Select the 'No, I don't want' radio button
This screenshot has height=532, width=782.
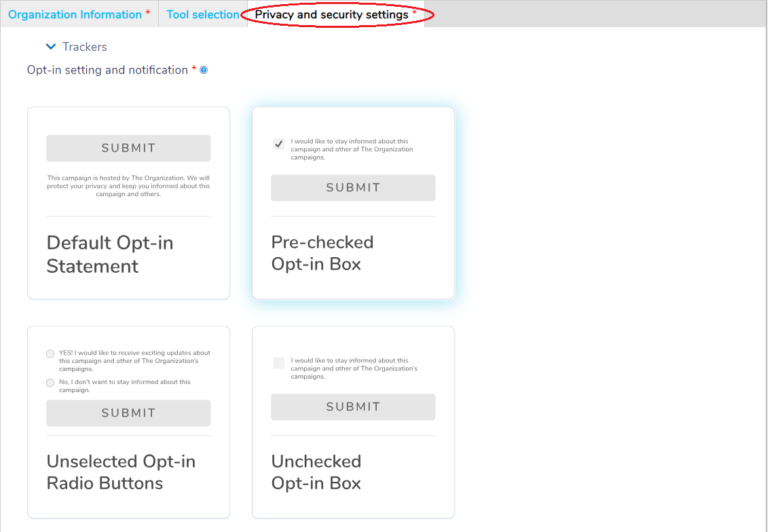tap(50, 383)
